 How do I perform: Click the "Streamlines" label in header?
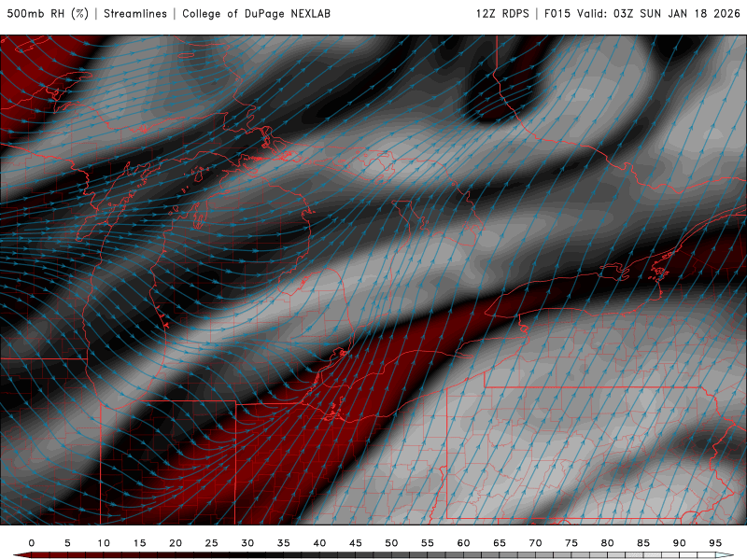click(x=135, y=14)
